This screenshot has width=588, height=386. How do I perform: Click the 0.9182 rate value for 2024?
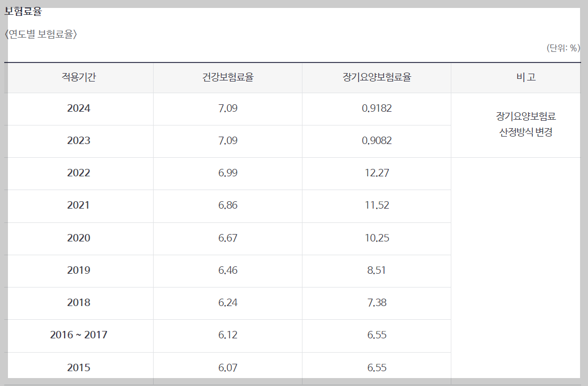click(376, 109)
